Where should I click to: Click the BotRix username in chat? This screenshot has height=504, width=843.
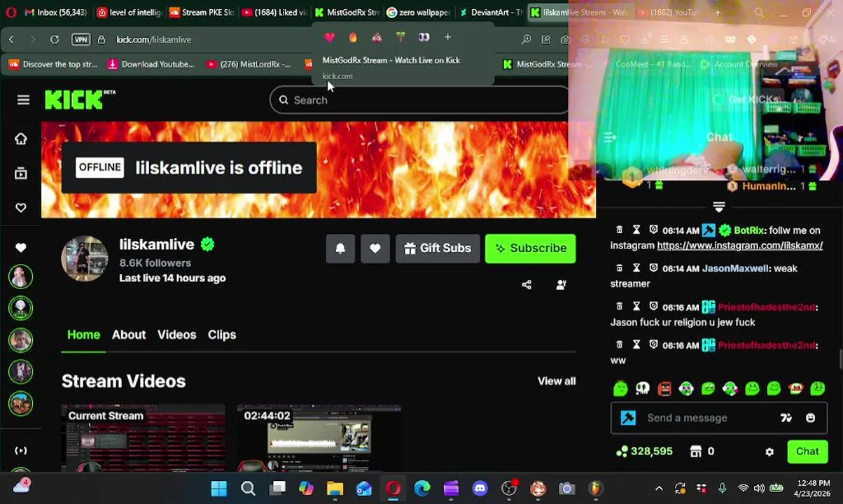click(x=748, y=230)
